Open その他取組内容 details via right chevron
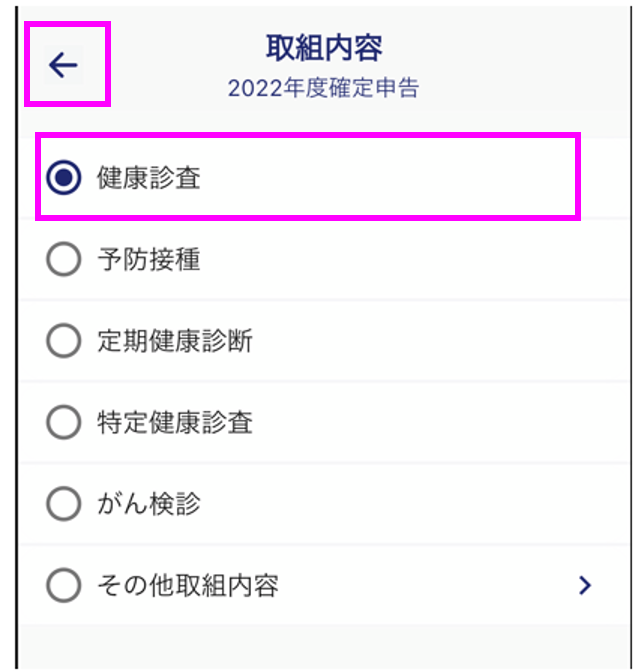This screenshot has width=638, height=672. (584, 585)
